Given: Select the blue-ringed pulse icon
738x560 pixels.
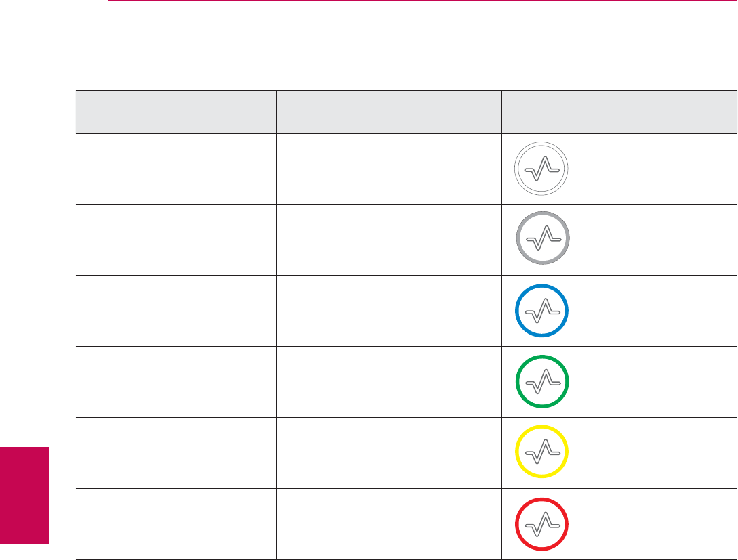Looking at the screenshot, I should [x=542, y=311].
